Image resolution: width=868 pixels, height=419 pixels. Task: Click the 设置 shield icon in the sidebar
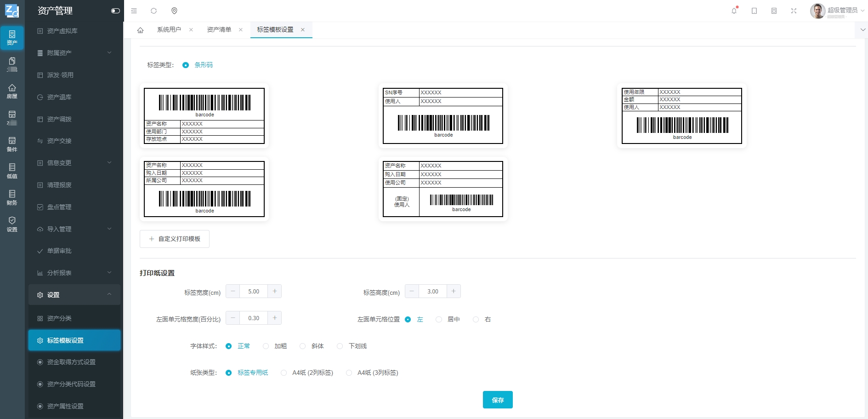click(x=12, y=224)
